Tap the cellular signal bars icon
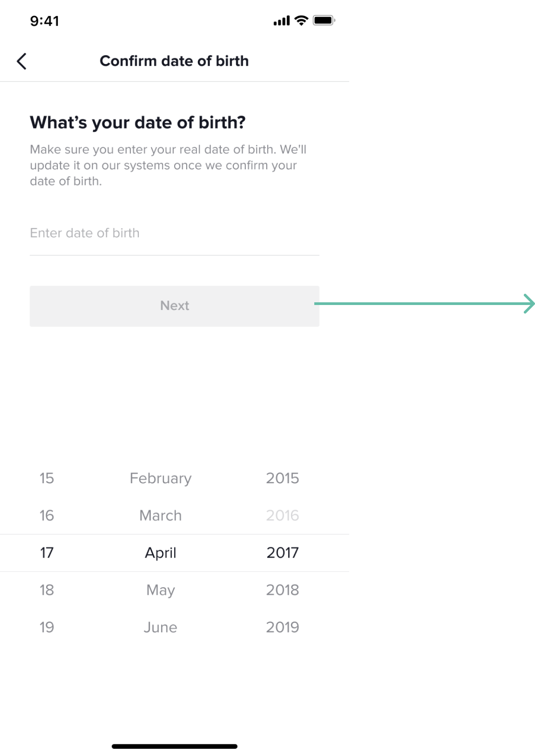Image resolution: width=535 pixels, height=756 pixels. point(282,21)
